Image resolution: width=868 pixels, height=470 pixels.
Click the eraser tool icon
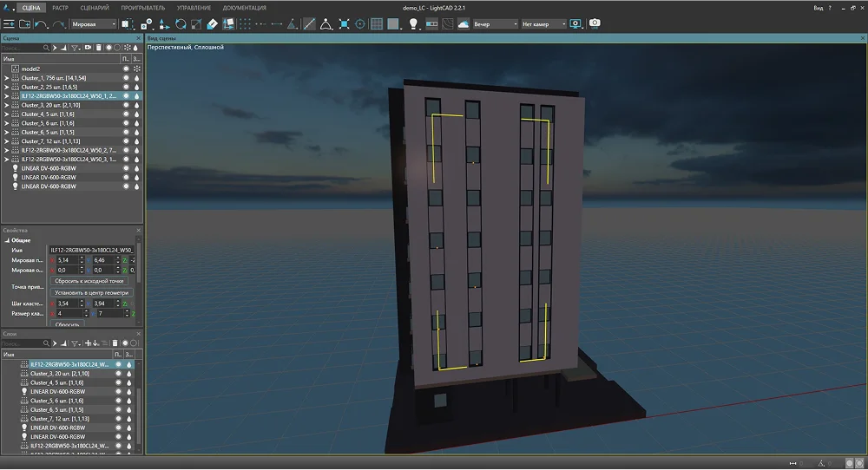pyautogui.click(x=213, y=24)
